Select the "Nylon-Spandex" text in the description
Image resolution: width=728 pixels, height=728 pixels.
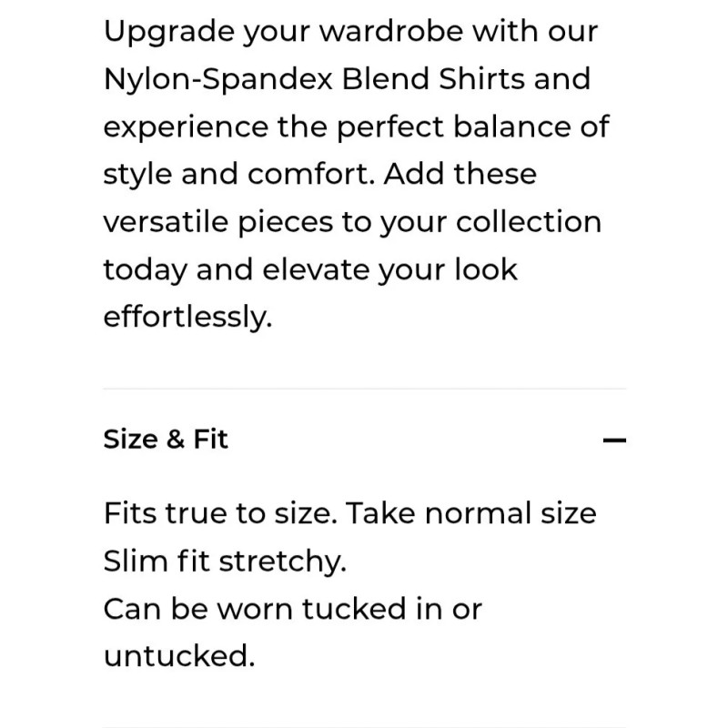click(217, 79)
